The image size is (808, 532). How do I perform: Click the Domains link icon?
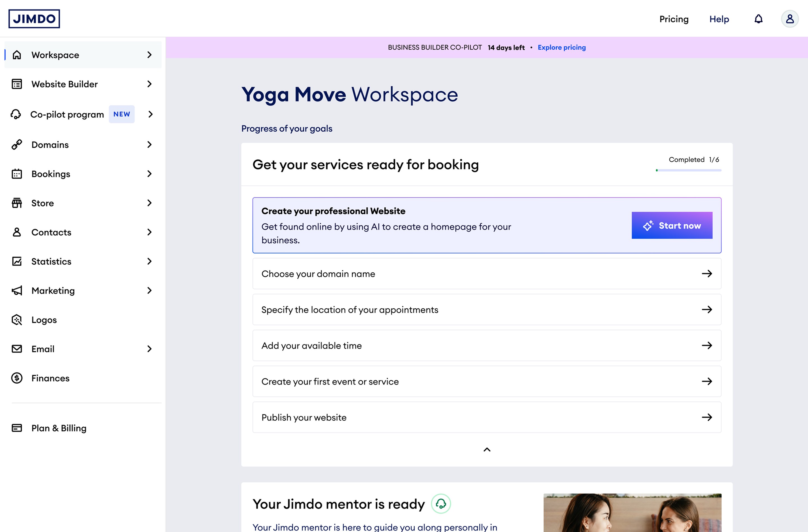(x=17, y=144)
